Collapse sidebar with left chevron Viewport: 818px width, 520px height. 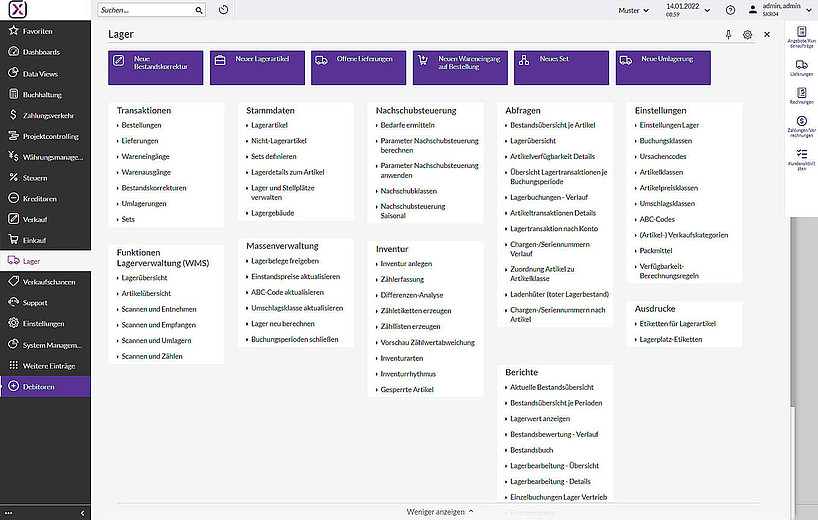[82, 513]
